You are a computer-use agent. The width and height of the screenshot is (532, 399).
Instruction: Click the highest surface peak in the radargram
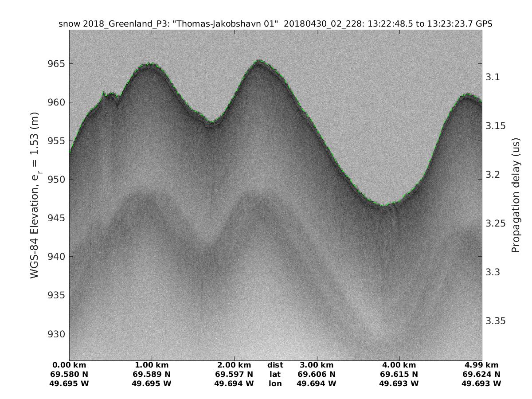[259, 61]
